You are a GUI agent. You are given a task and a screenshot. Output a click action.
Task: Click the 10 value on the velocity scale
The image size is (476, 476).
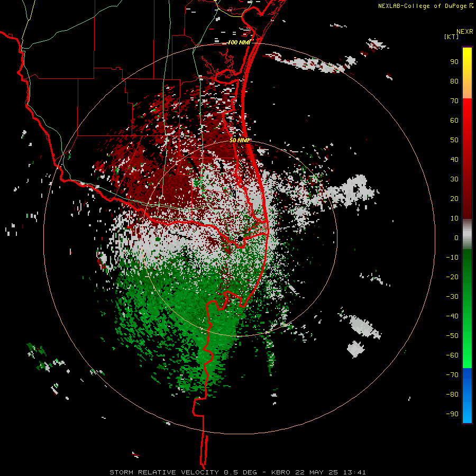tap(454, 218)
